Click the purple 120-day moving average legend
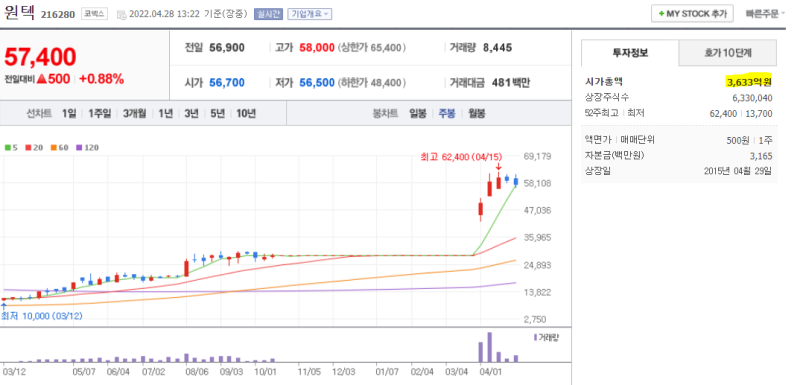The width and height of the screenshot is (800, 385). pos(87,147)
